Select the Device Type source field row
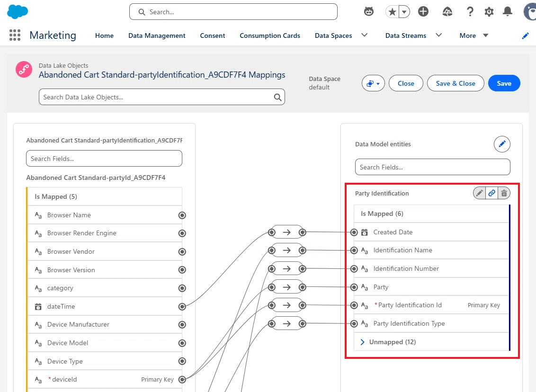Screen dimensions: 536x392 pos(104,361)
